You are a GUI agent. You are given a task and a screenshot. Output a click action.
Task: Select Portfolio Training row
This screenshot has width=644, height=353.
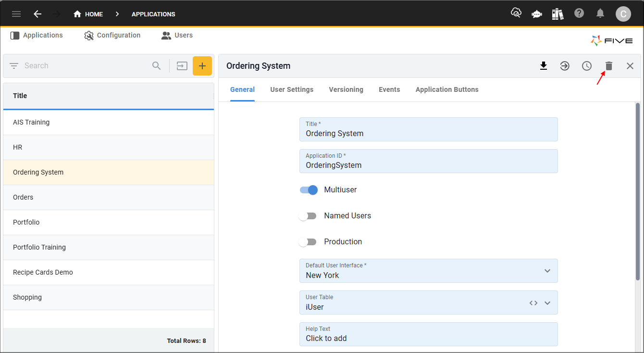pyautogui.click(x=109, y=248)
